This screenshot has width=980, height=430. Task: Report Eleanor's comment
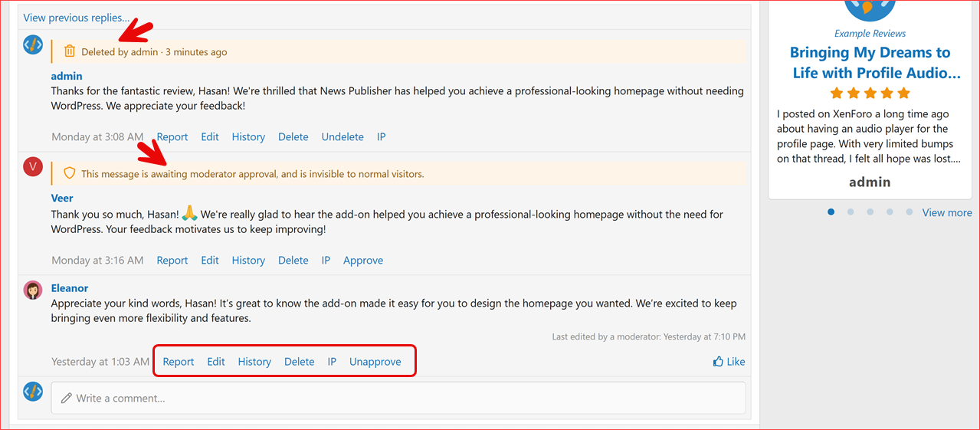coord(179,361)
